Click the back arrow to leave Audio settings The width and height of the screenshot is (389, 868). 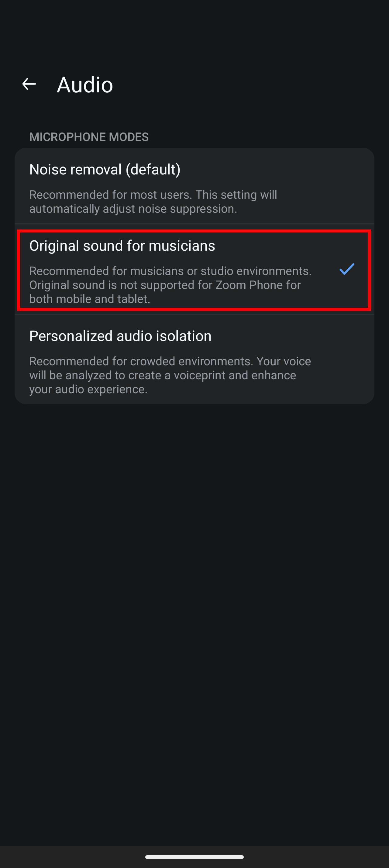pos(29,84)
